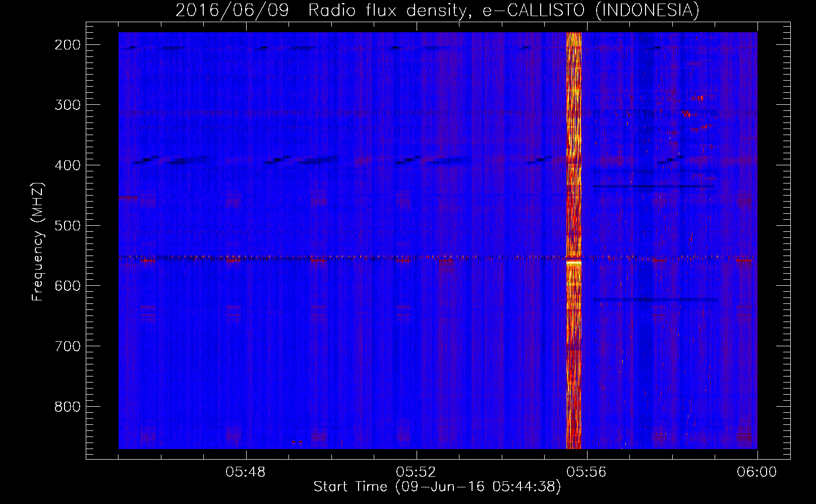
Task: Click the plot title 'Radio flux density, e-CALLISTO (INDONESIA)'
Action: coord(504,10)
